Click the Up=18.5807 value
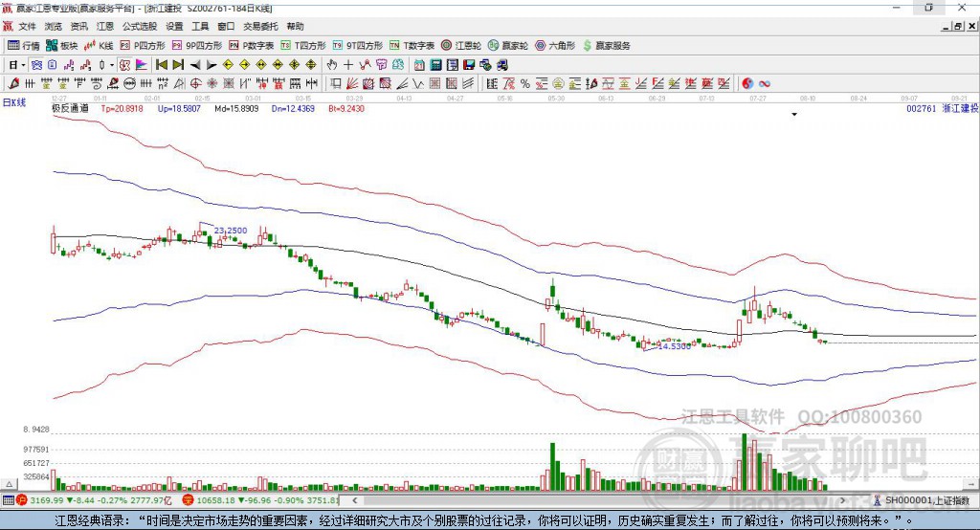 179,109
